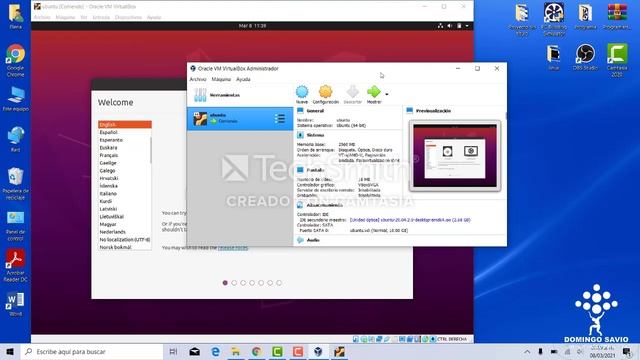Open File Explorer on taskbar

point(236,351)
